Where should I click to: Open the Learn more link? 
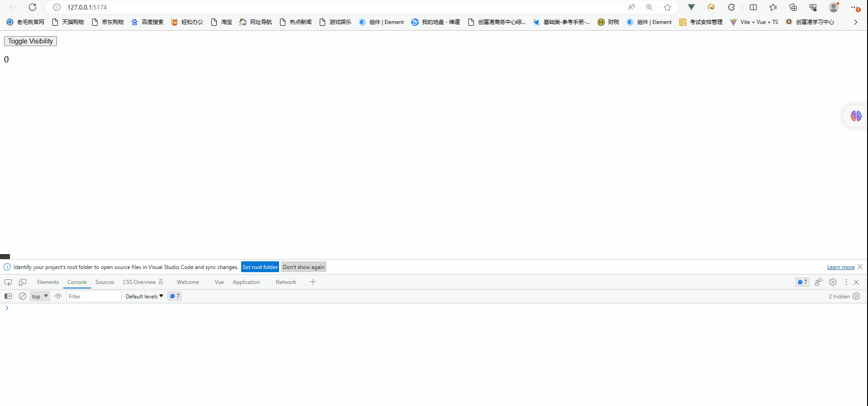(x=841, y=267)
